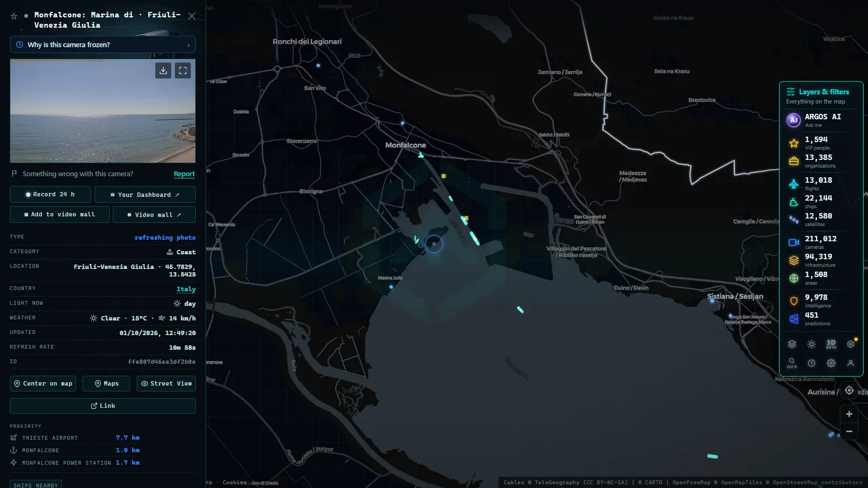Viewport: 868px width, 488px height.
Task: Enable 3D beta view
Action: click(x=831, y=344)
